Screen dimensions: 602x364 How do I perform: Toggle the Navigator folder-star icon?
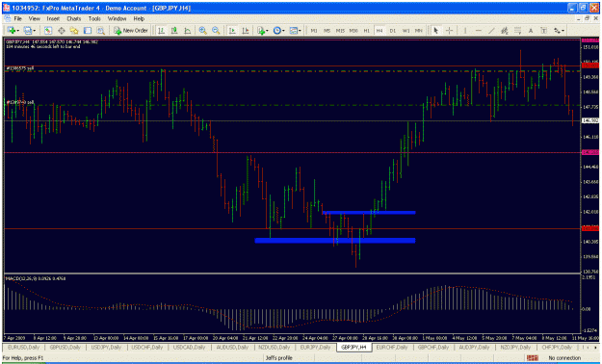74,31
